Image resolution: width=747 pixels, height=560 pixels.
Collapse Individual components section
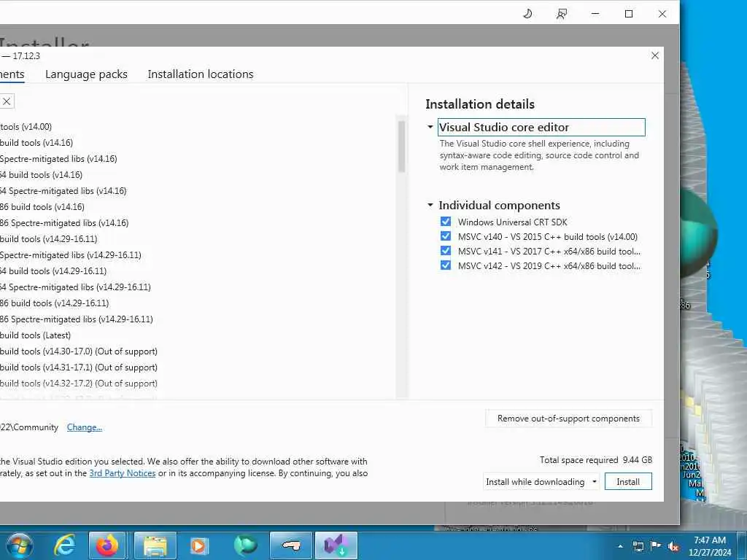point(430,205)
